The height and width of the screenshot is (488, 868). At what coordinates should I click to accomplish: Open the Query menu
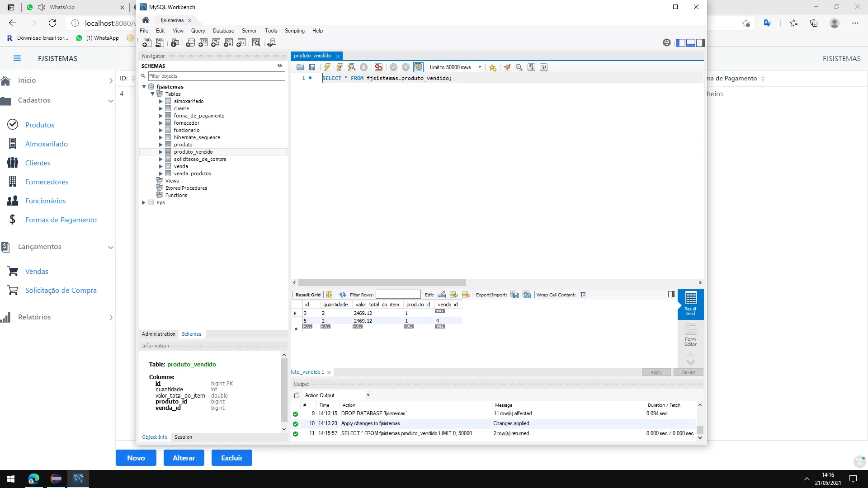(198, 31)
